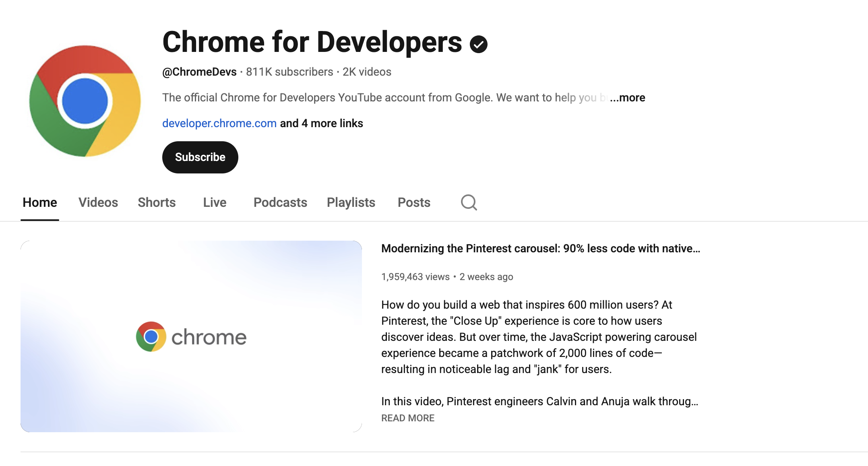
Task: Click the line 'In this video, Pinterest engineers'
Action: [539, 402]
